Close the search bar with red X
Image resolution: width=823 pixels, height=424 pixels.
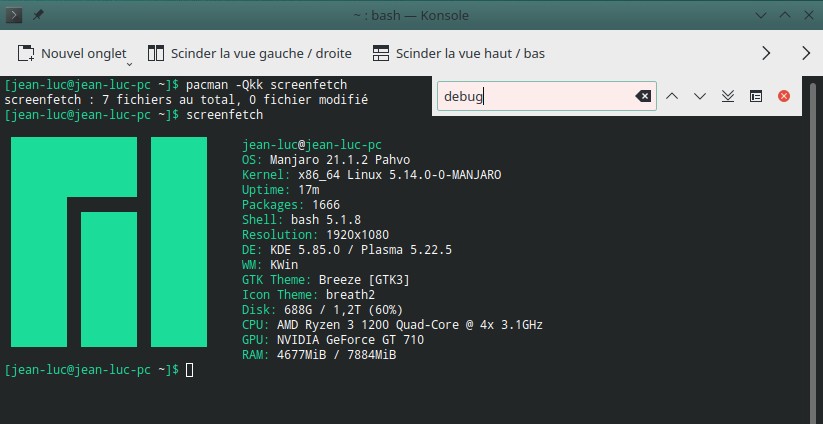[784, 96]
